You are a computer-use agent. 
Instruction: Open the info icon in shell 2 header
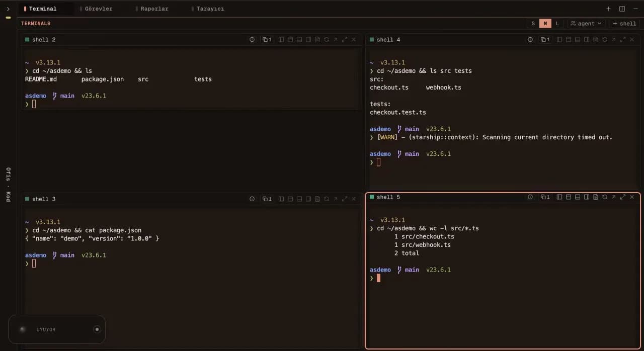click(252, 40)
